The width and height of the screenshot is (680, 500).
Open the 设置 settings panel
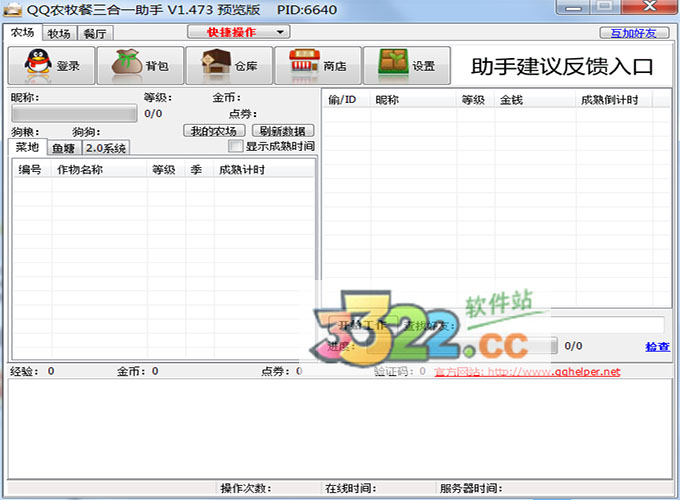coord(406,66)
